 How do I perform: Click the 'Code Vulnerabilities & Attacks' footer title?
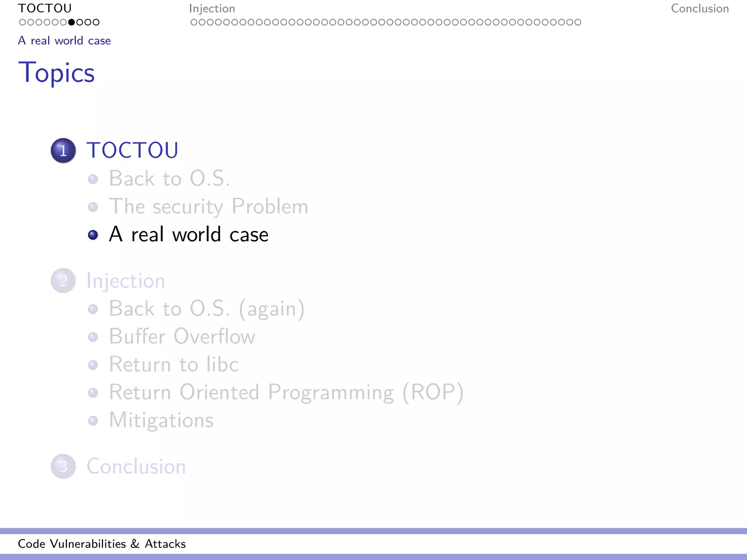point(102,544)
